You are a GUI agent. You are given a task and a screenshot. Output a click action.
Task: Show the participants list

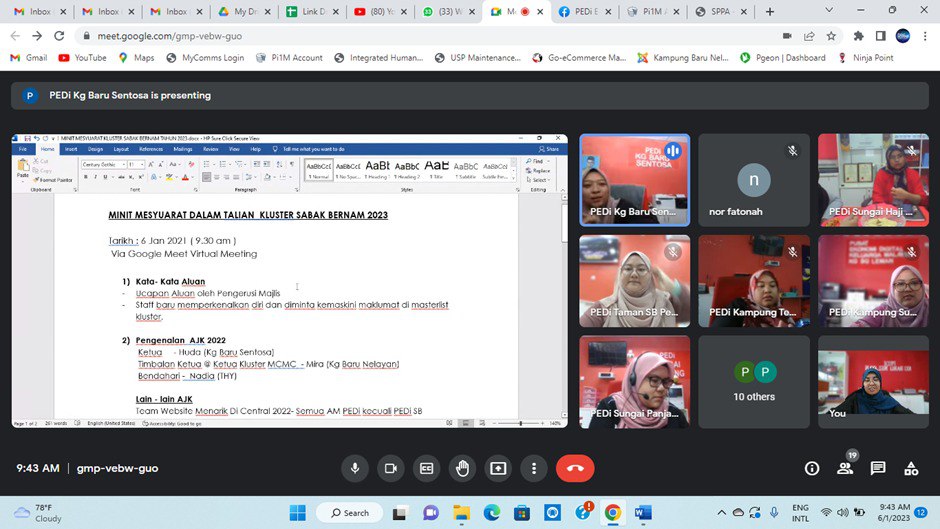(x=845, y=468)
